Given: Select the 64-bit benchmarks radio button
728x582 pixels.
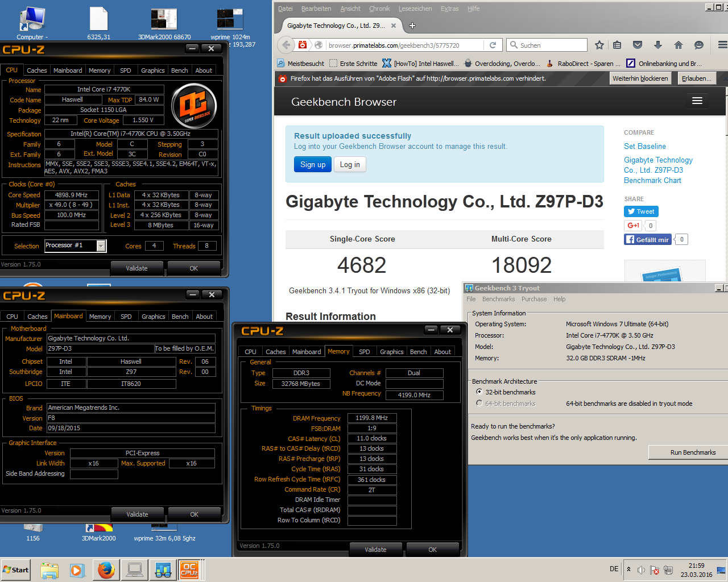Looking at the screenshot, I should pyautogui.click(x=479, y=404).
